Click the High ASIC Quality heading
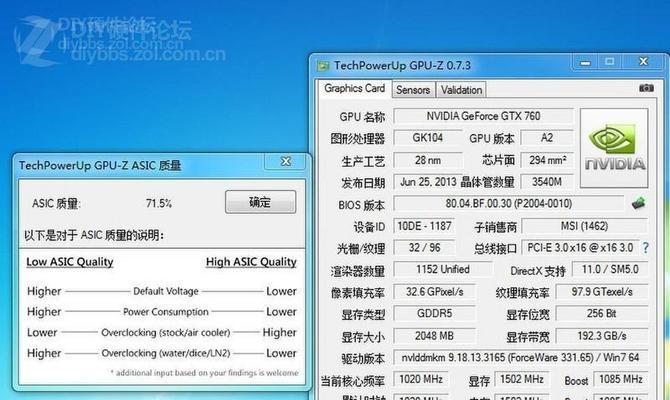 click(x=251, y=262)
